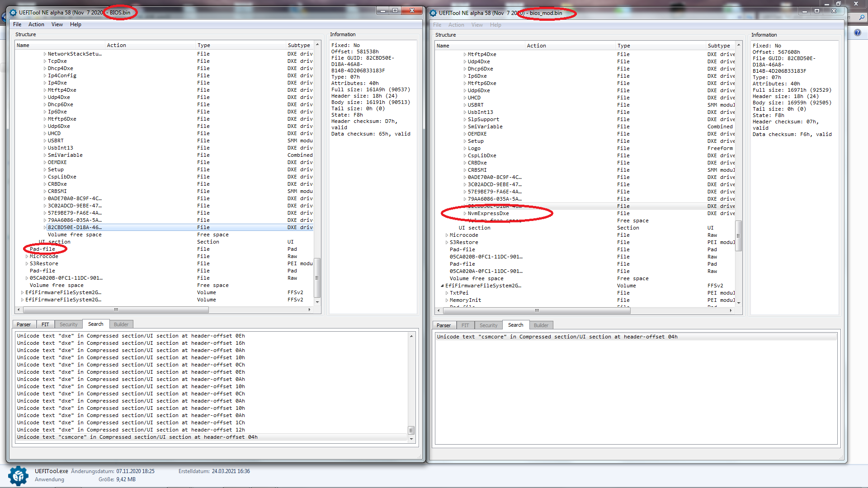This screenshot has width=868, height=488.
Task: Click blue help icon at right edge
Action: pyautogui.click(x=858, y=33)
